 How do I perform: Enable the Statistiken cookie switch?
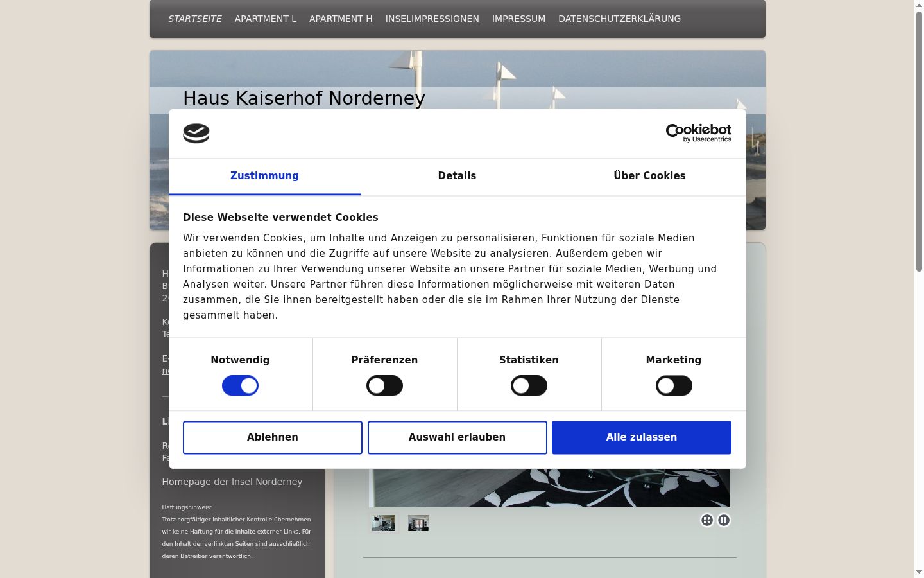pos(529,385)
